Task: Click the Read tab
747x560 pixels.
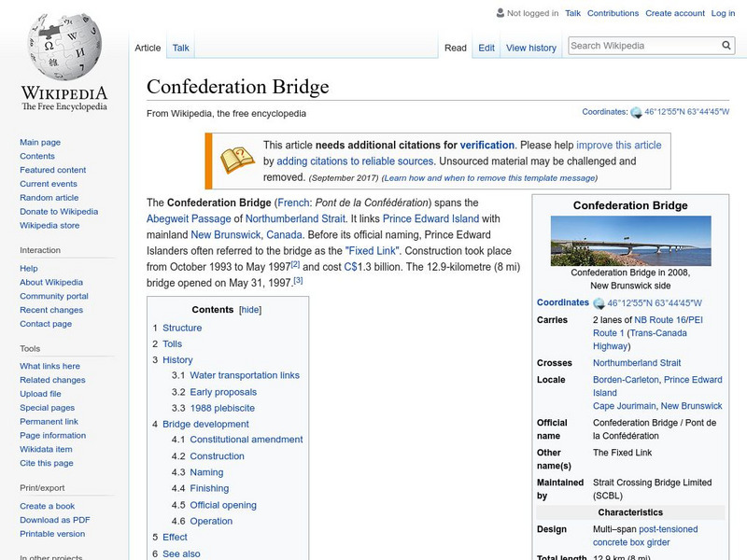Action: (x=455, y=47)
